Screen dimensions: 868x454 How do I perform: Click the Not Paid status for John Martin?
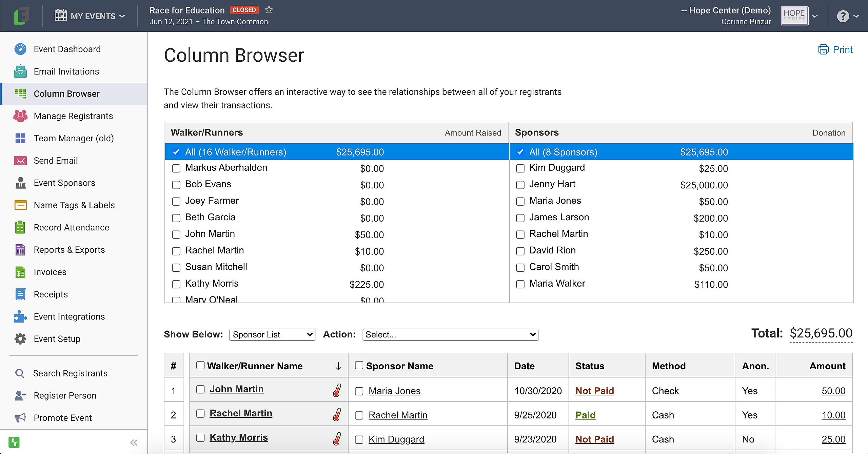click(x=594, y=391)
